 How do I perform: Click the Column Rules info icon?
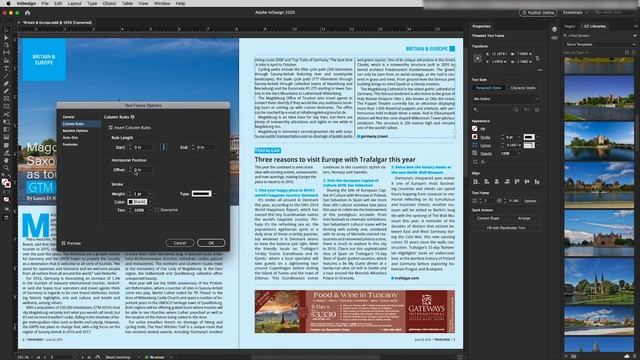click(x=133, y=117)
